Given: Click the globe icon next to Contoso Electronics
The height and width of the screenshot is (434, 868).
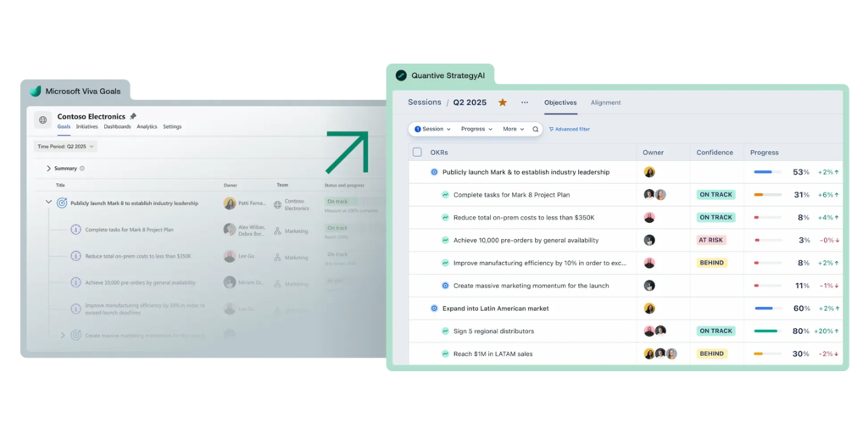Looking at the screenshot, I should (x=43, y=120).
